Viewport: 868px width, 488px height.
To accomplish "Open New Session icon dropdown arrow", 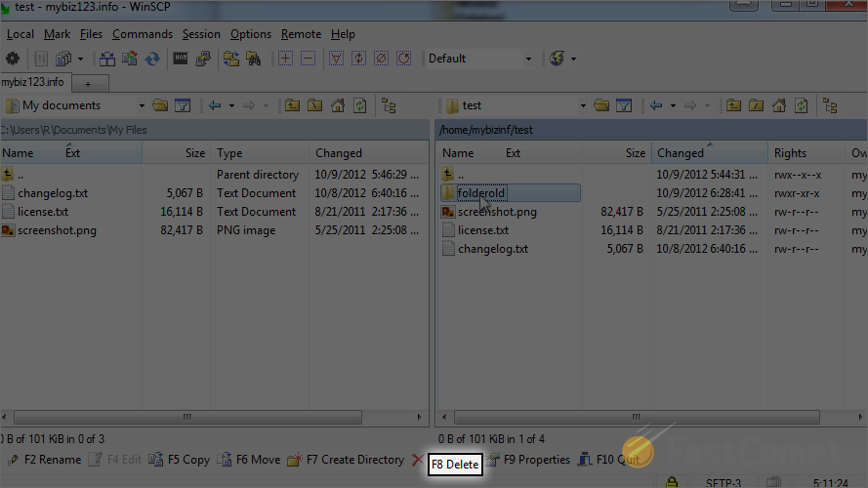I will 573,59.
